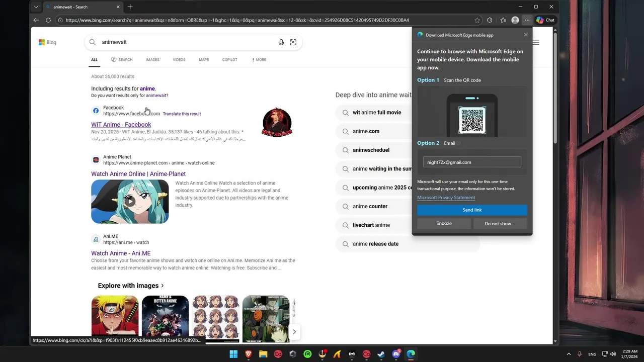Open Watch Anime Online | Anime-Planet result

click(x=138, y=174)
